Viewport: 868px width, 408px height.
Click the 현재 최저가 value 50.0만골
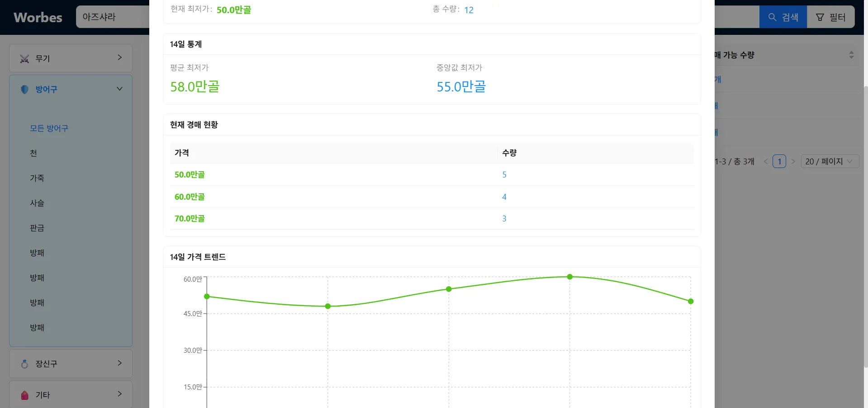234,10
